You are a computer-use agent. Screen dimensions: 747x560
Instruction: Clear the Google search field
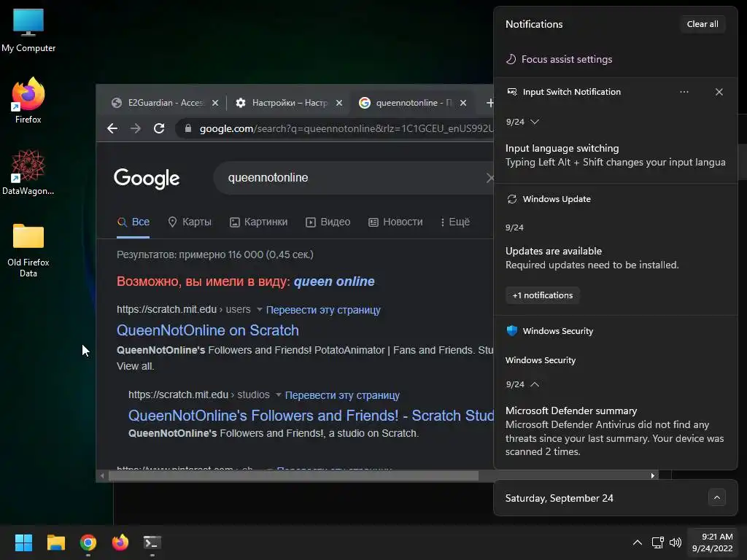[489, 178]
